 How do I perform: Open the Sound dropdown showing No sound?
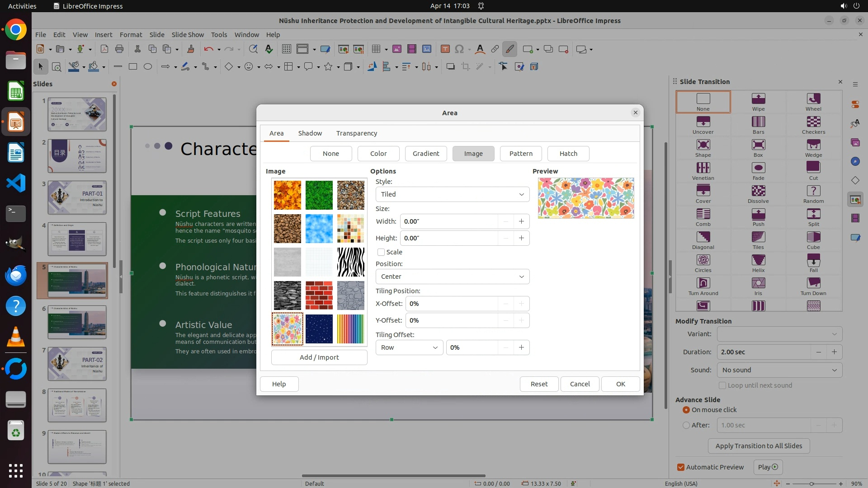[x=779, y=370]
